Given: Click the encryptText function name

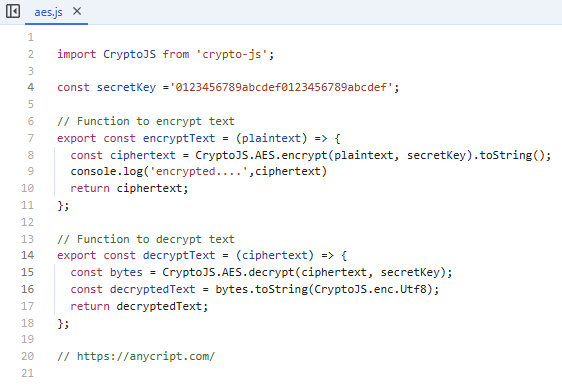Looking at the screenshot, I should point(179,138).
